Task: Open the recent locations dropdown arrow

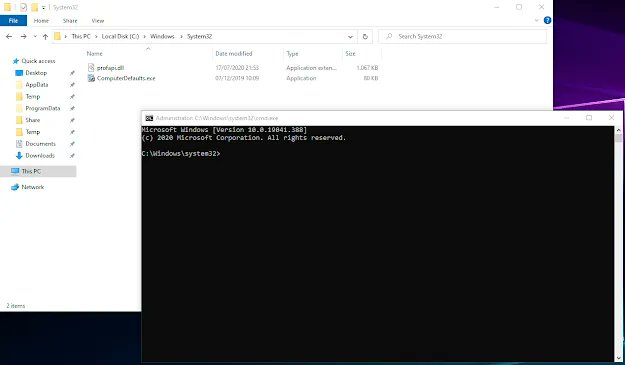Action: (35, 37)
